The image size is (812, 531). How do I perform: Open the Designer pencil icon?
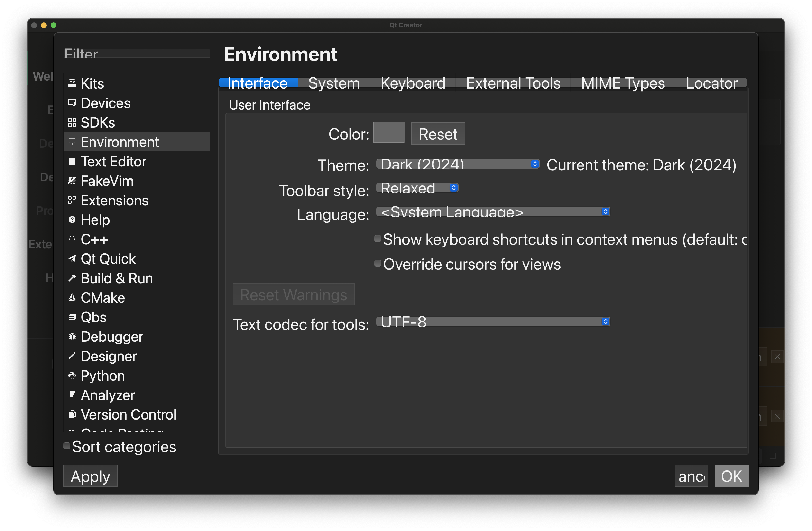72,356
